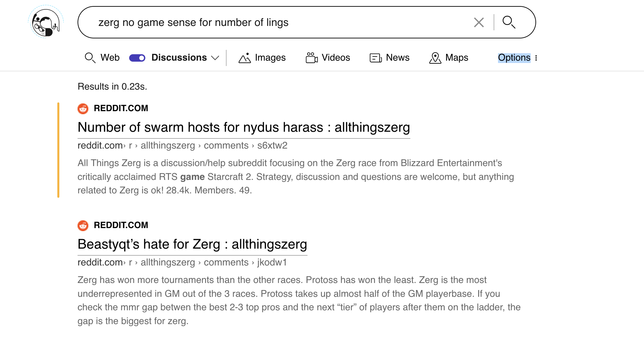Click the Maps pin icon
Screen dimensions: 644x347
click(x=435, y=58)
